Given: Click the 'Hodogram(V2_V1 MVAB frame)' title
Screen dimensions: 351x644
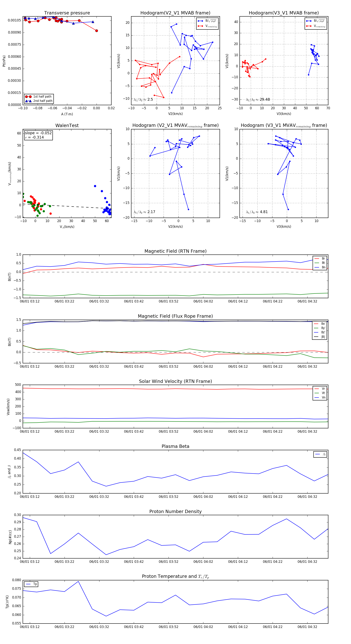Looking at the screenshot, I should tap(175, 13).
